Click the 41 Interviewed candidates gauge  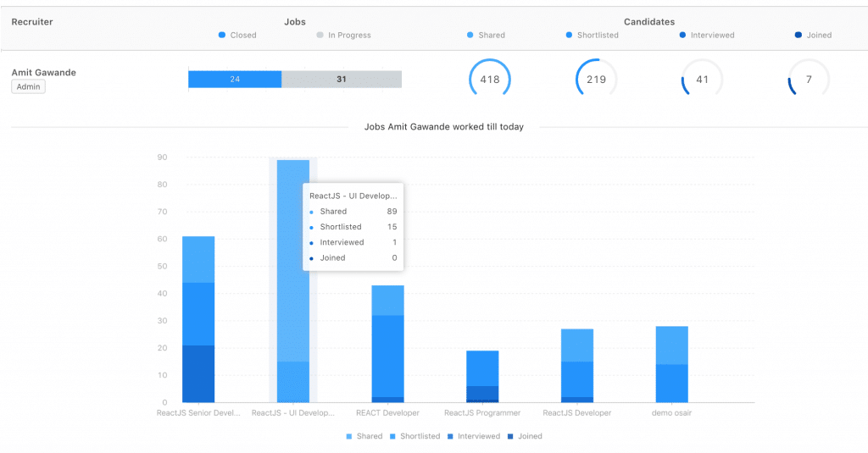tap(702, 79)
